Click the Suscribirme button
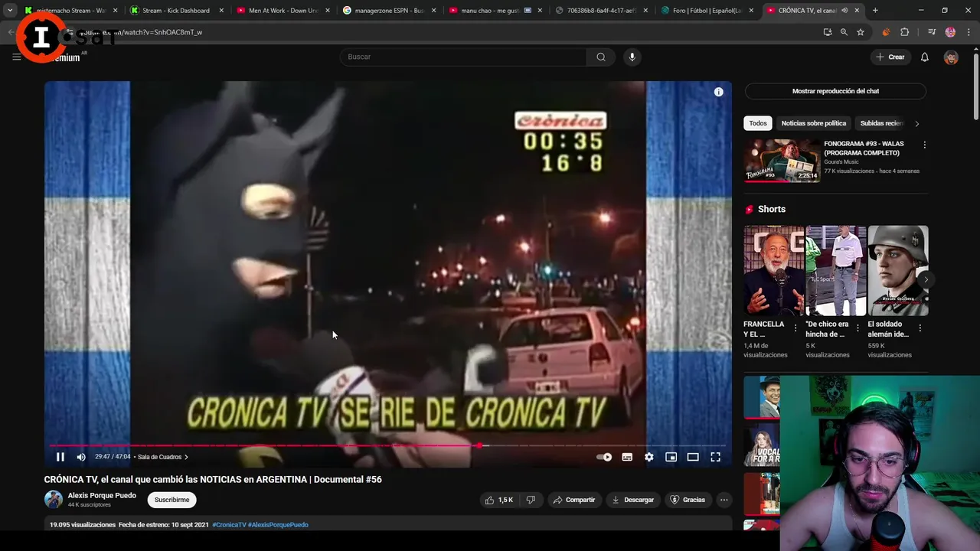980x551 pixels. (x=171, y=500)
